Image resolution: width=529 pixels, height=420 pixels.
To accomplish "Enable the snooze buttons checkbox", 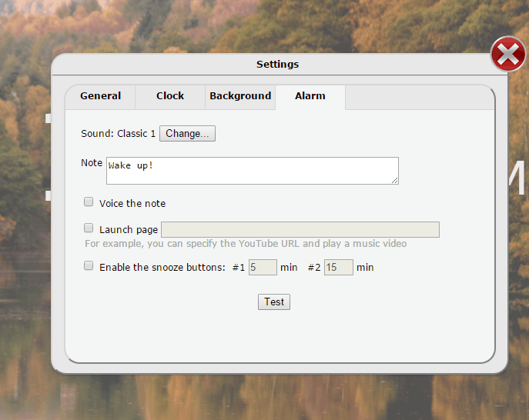I will coord(89,265).
